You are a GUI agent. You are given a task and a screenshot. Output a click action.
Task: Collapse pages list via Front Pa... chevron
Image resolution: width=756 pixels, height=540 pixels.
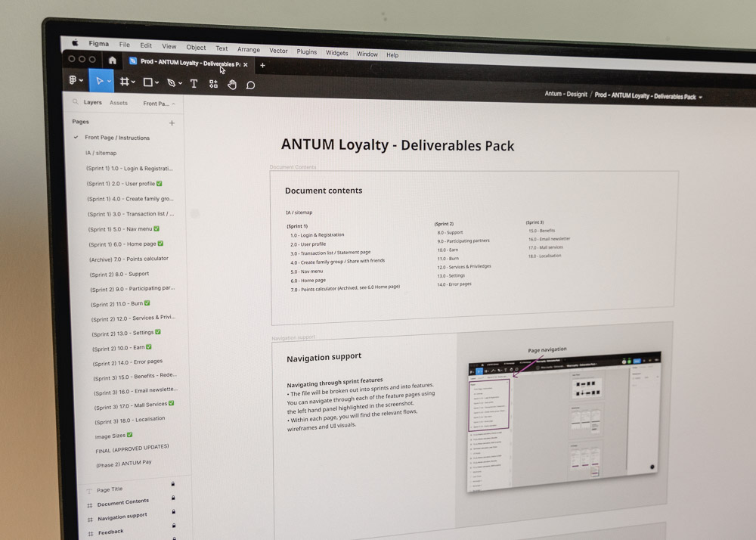pos(174,104)
